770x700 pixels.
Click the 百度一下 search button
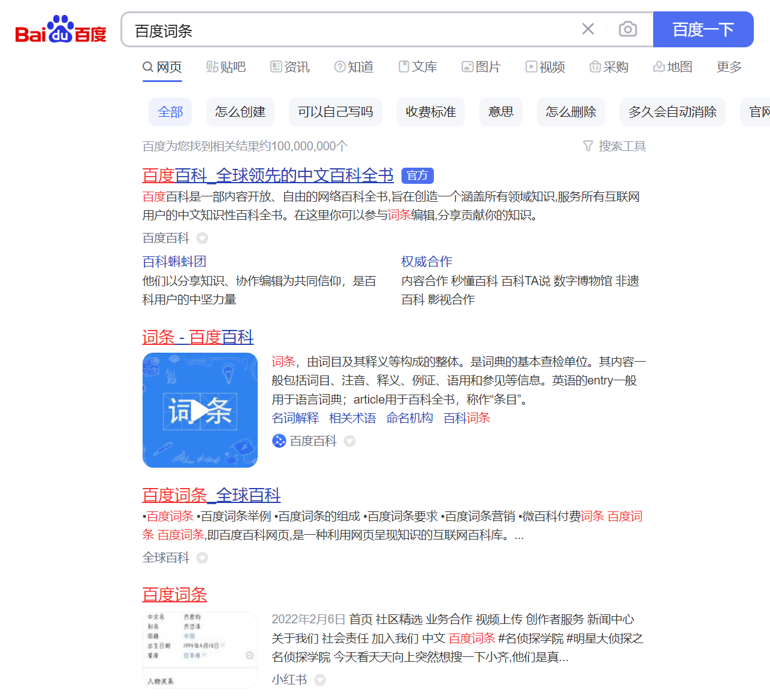703,29
